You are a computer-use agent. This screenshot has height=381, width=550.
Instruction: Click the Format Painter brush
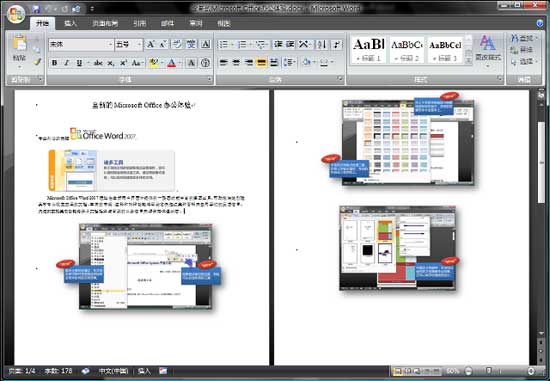tap(38, 62)
